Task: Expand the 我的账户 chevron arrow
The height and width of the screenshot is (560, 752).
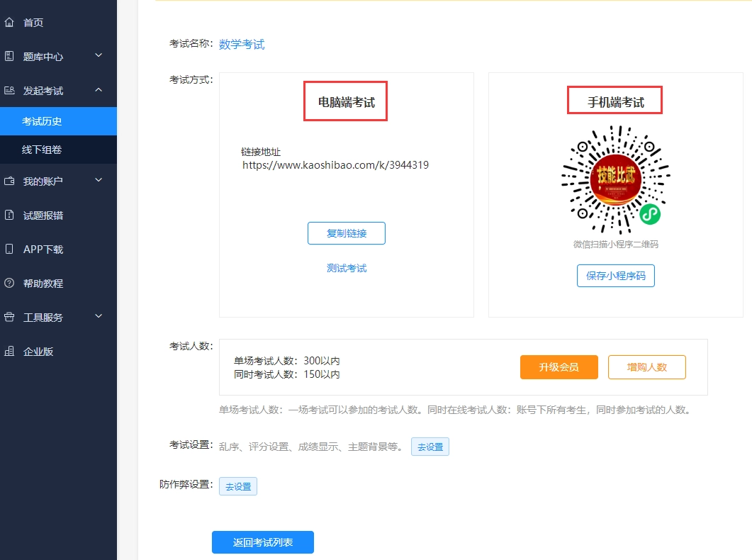Action: (99, 180)
